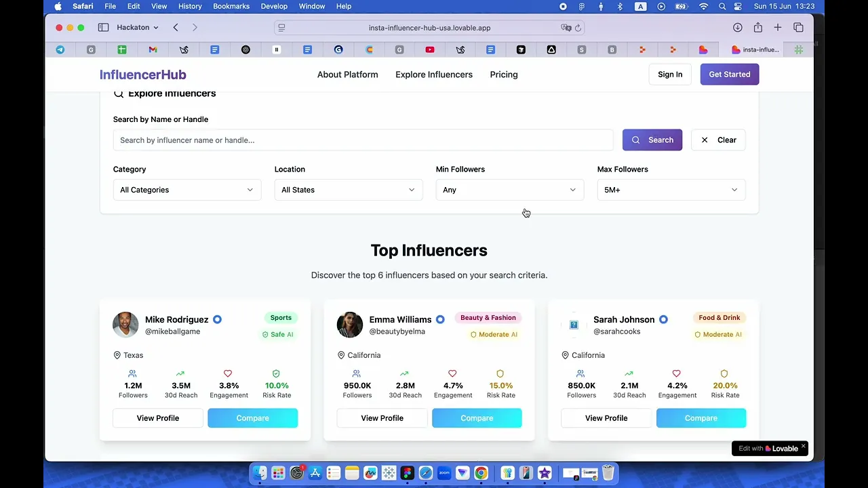
Task: Compare Emma Williams
Action: pyautogui.click(x=477, y=418)
